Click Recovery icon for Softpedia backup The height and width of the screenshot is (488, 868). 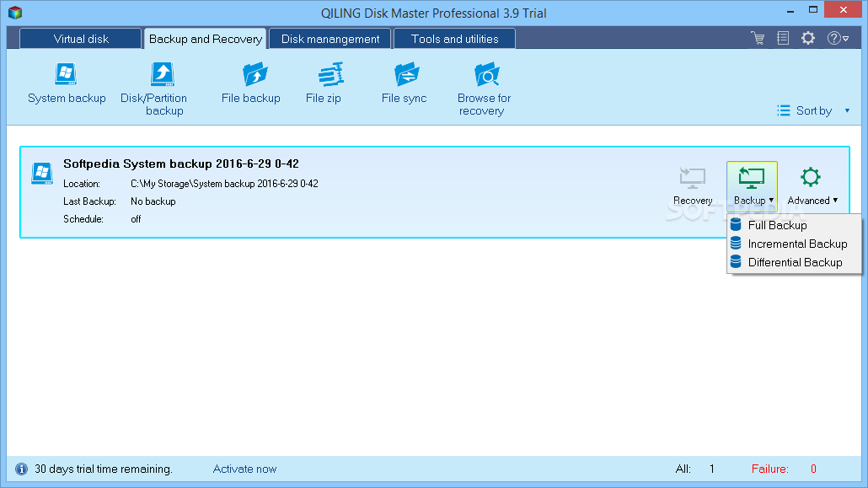click(693, 186)
